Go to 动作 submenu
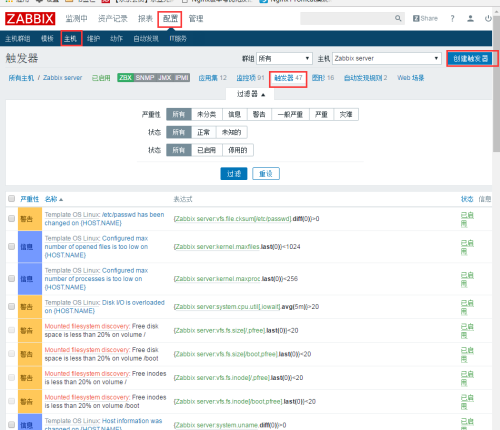Viewport: 500px width, 430px height. pyautogui.click(x=116, y=39)
